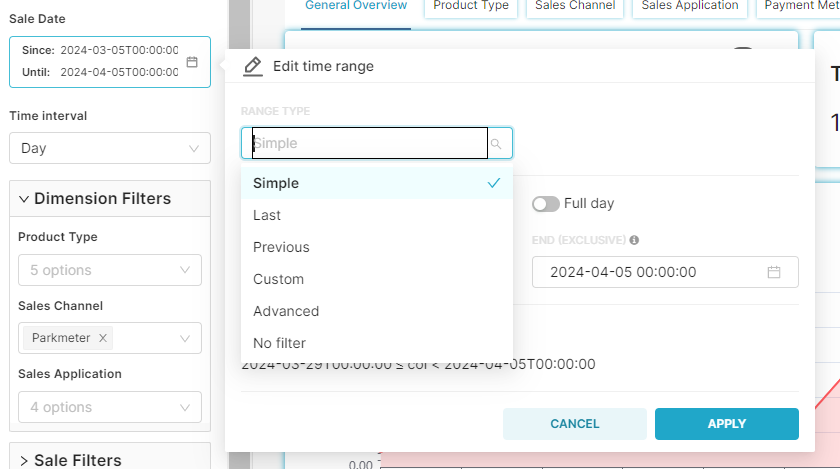Select the No filter option
Screen dimensions: 840x469
377,343
